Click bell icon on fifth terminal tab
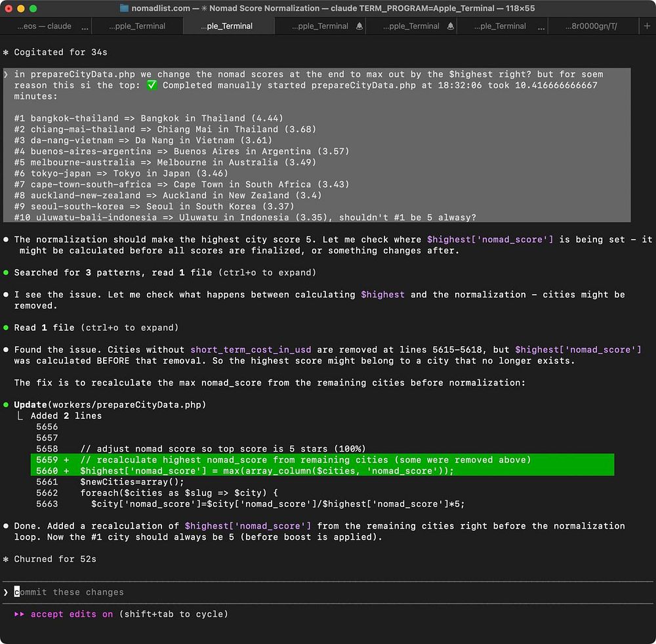 (x=451, y=26)
